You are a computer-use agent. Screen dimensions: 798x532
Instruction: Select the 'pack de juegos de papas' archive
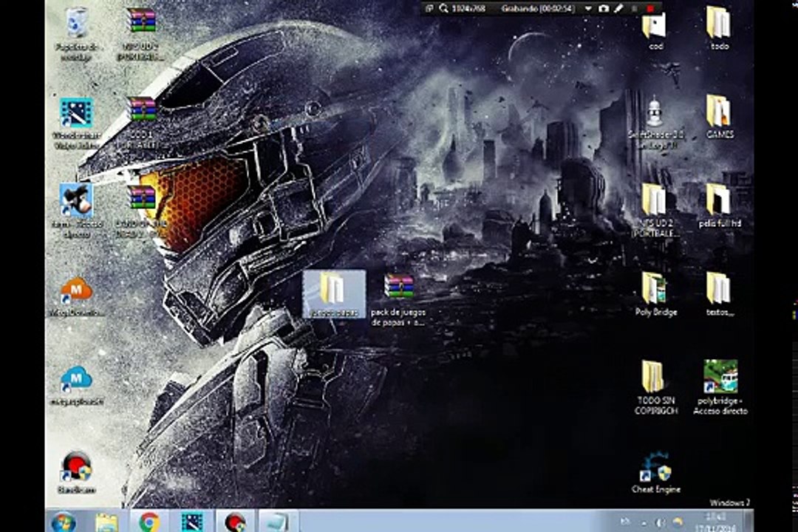tap(398, 301)
